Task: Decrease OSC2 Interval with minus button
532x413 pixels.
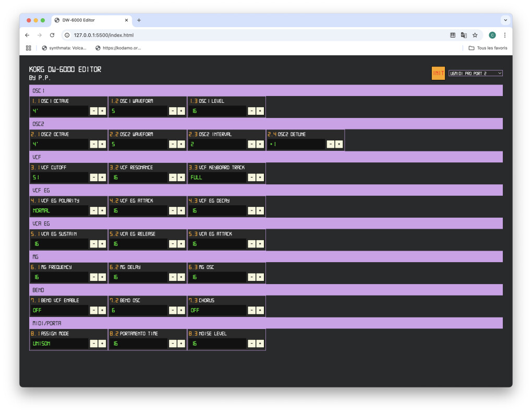Action: pyautogui.click(x=252, y=144)
